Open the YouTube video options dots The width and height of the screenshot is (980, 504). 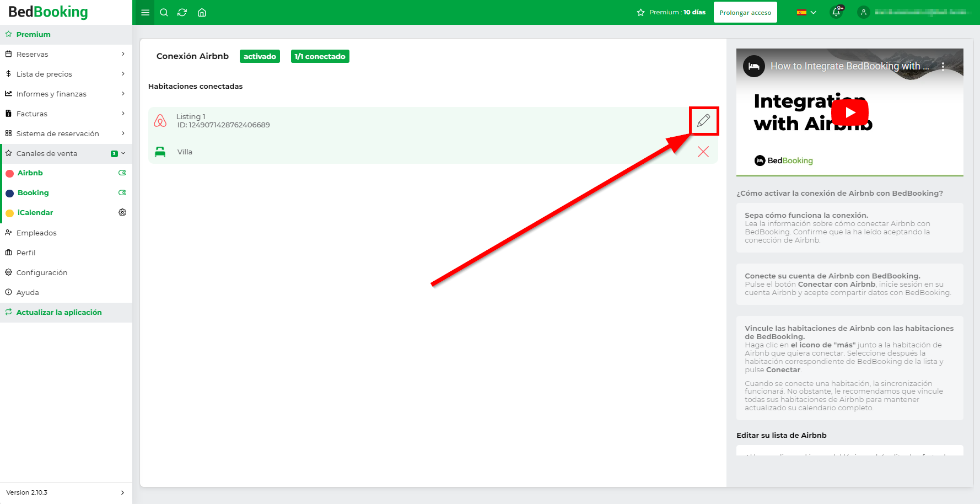tap(943, 66)
